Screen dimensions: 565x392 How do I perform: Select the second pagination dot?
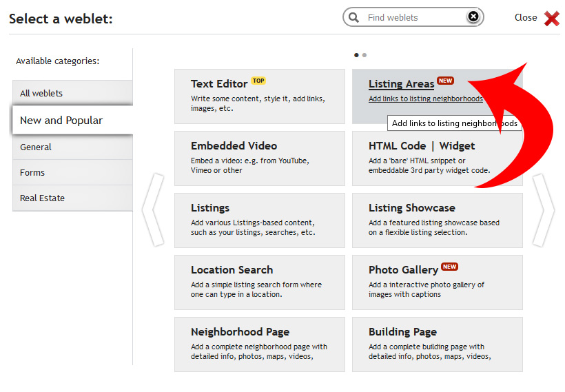click(364, 55)
